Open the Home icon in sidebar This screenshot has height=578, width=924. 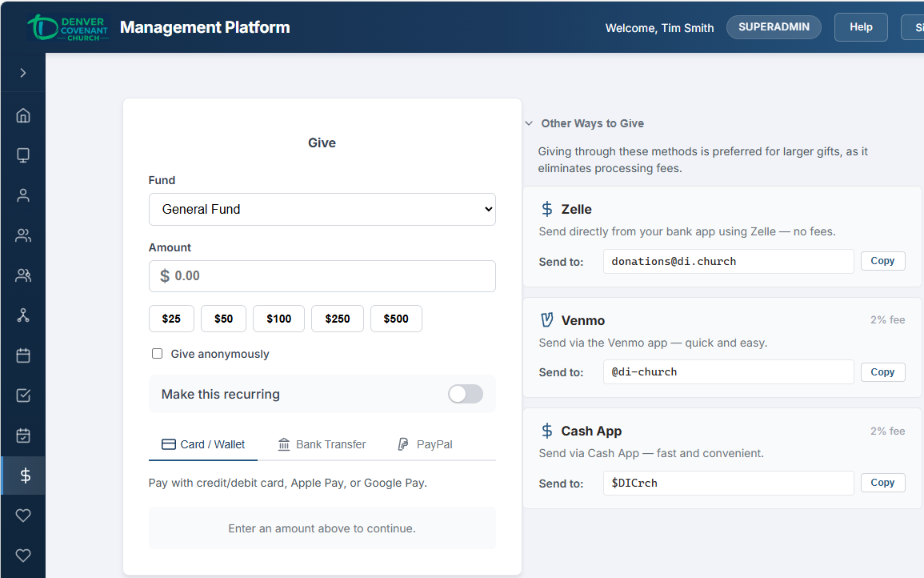click(x=23, y=115)
